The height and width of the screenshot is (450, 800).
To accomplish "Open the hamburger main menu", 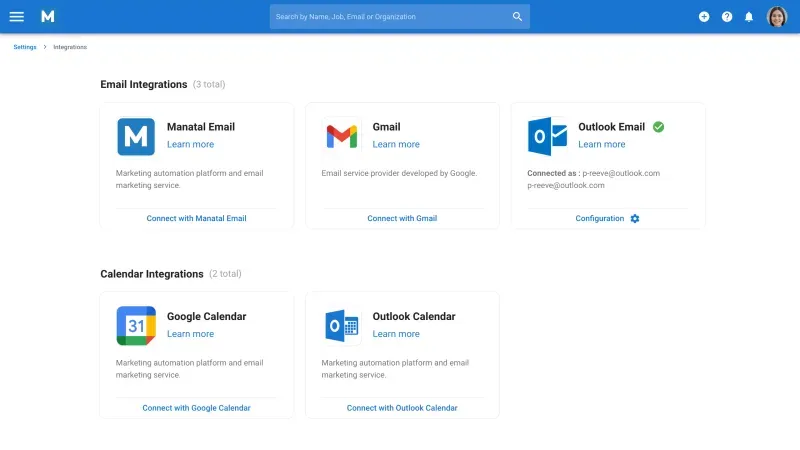I will (x=16, y=16).
